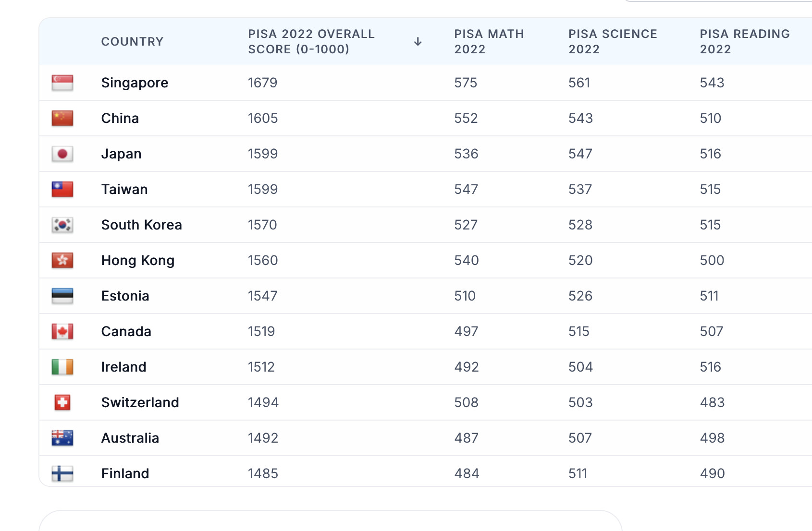
Task: Click the Switzerland flag icon
Action: (62, 403)
